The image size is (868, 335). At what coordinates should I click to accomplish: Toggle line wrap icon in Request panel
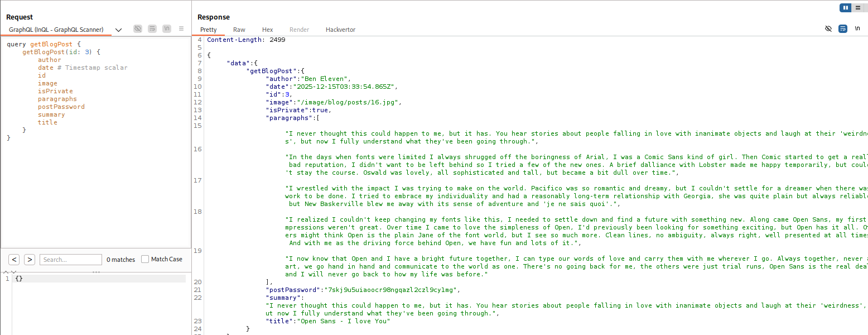(152, 29)
